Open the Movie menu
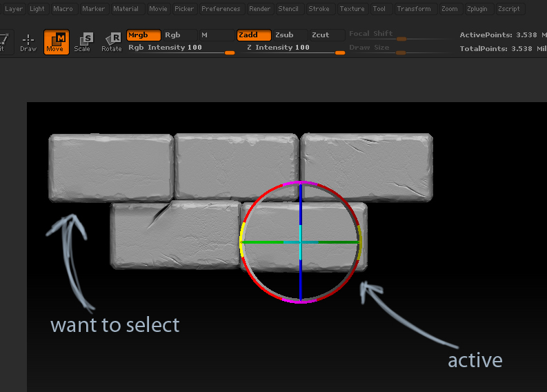The image size is (547, 392). [x=159, y=9]
